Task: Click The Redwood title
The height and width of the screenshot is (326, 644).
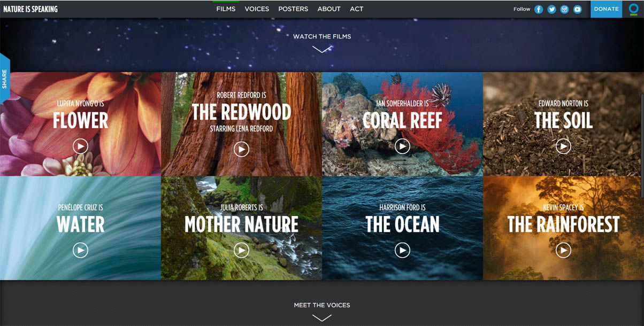Action: pyautogui.click(x=241, y=112)
